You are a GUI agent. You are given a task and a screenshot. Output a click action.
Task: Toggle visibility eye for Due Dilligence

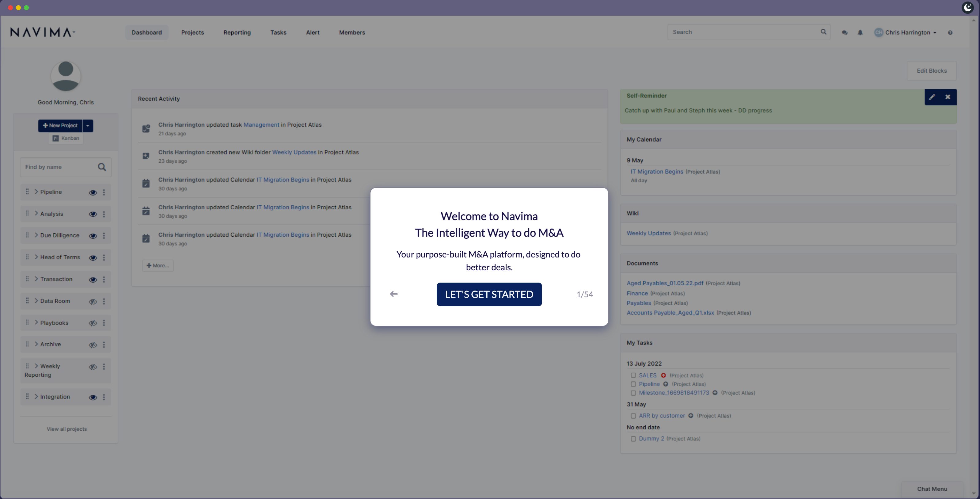pyautogui.click(x=93, y=236)
